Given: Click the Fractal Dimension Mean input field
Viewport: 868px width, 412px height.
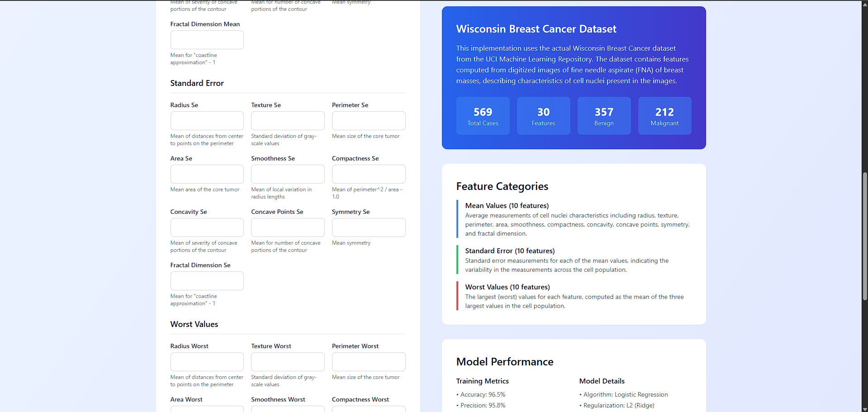Looking at the screenshot, I should pos(207,40).
